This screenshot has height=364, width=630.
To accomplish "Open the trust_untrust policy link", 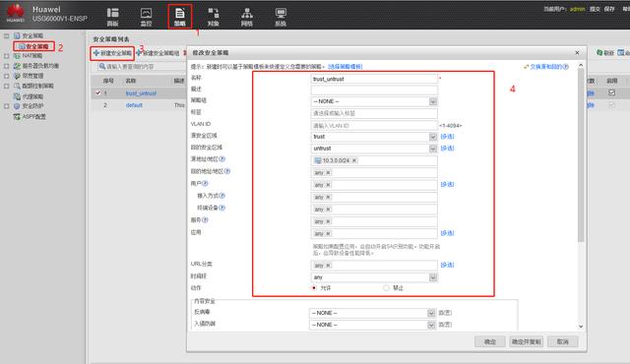I will tap(141, 93).
